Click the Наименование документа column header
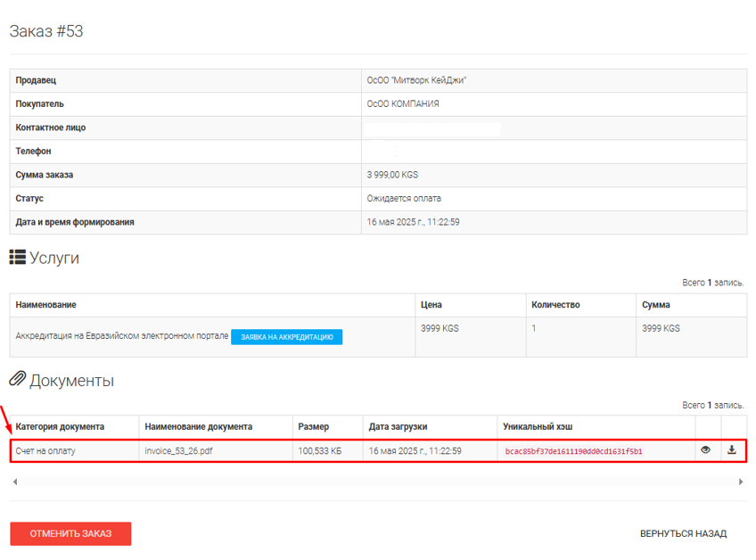The image size is (756, 560). 198,426
